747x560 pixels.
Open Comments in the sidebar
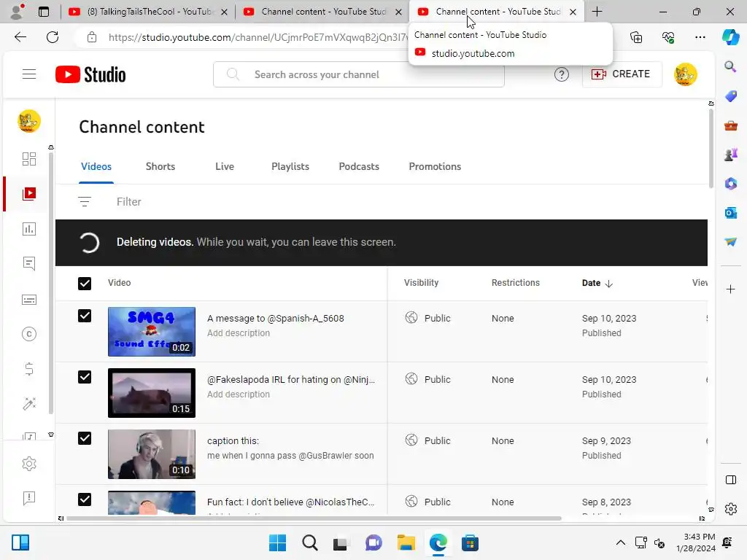pyautogui.click(x=29, y=264)
